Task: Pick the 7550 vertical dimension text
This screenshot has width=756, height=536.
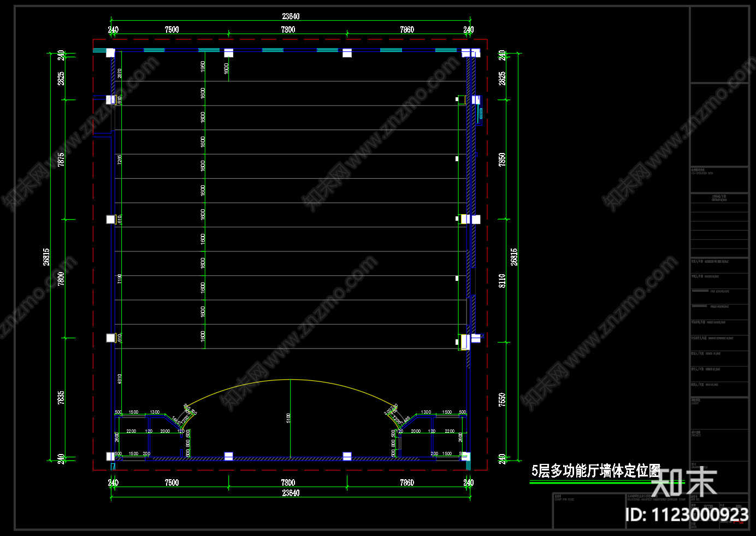Action: (502, 399)
